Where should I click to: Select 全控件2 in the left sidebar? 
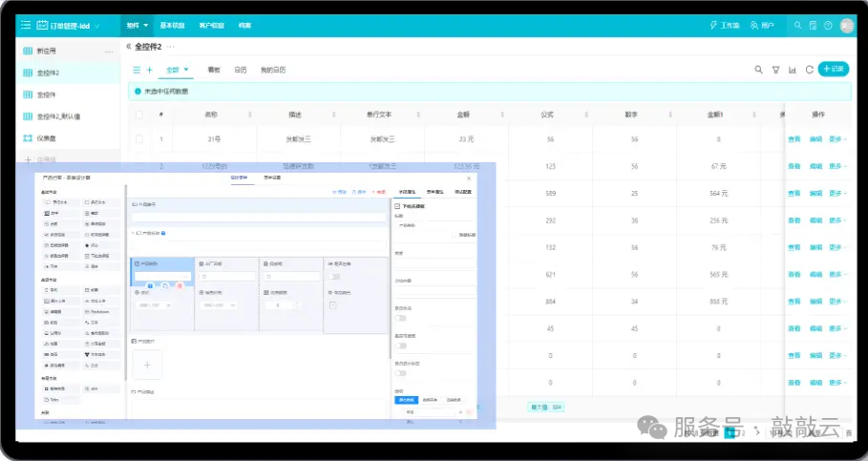(x=68, y=73)
